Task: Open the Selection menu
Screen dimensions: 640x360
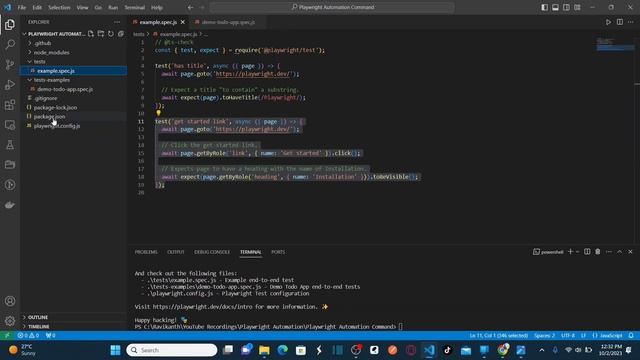Action: (59, 7)
